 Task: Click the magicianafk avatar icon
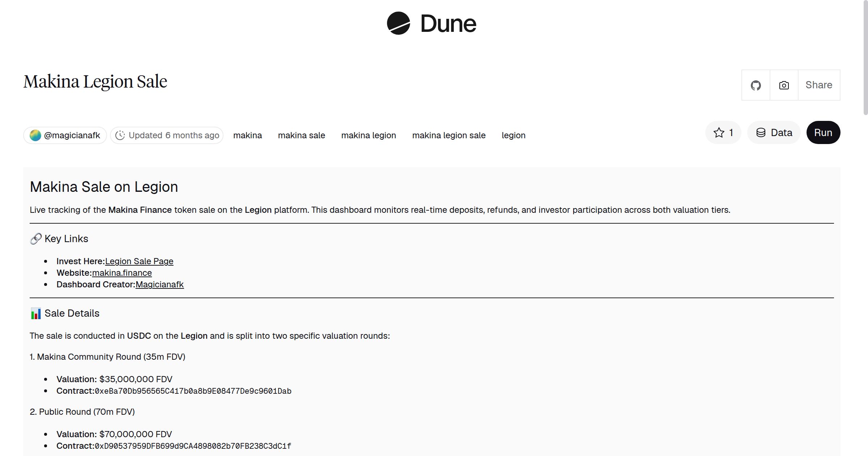(x=35, y=135)
